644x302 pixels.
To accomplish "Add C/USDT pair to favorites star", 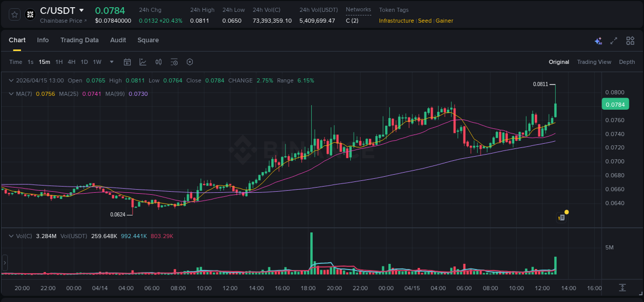I will tap(14, 14).
